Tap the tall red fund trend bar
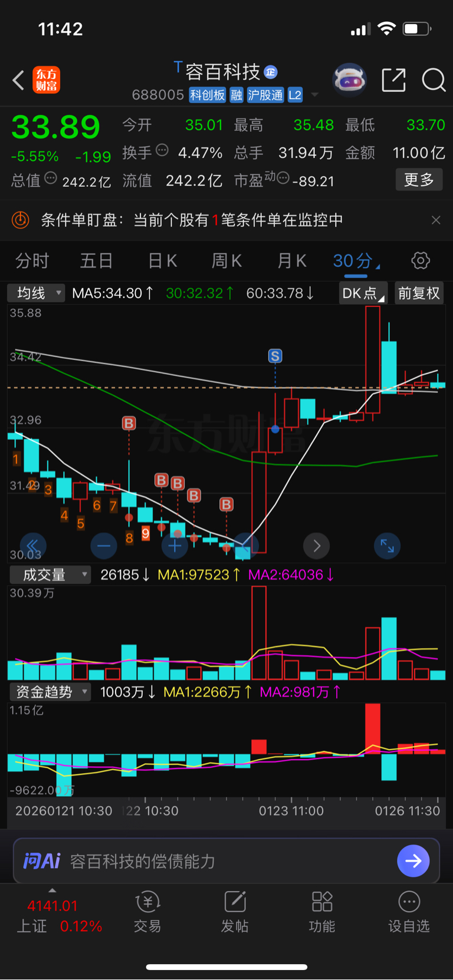Image resolution: width=453 pixels, height=980 pixels. [x=372, y=728]
